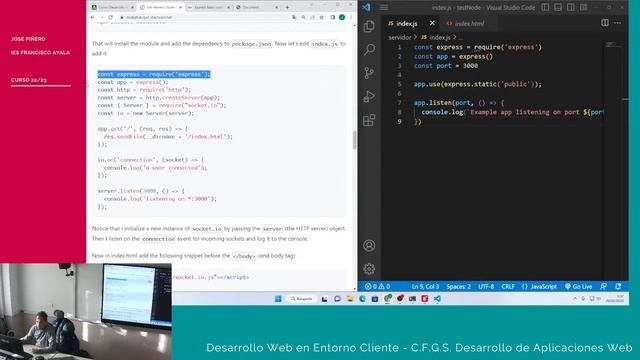This screenshot has width=640, height=360.
Task: Open File Explorer from taskbar
Action: point(350,299)
